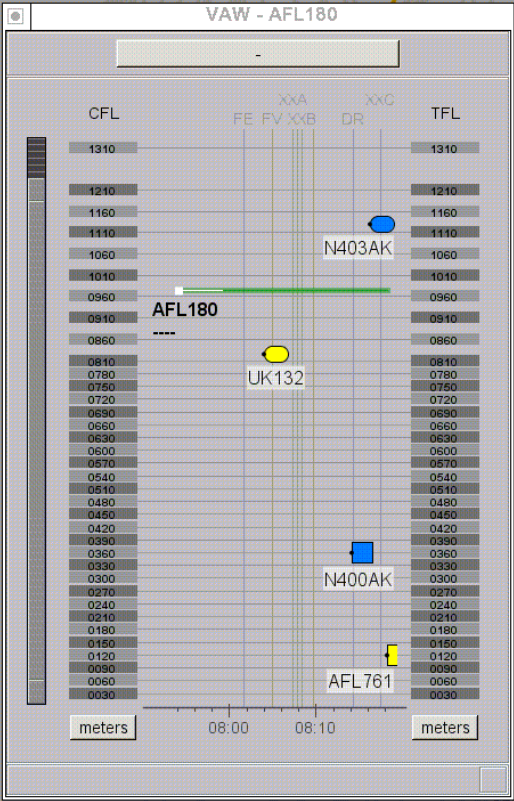Select CFL level 1310

tap(103, 148)
